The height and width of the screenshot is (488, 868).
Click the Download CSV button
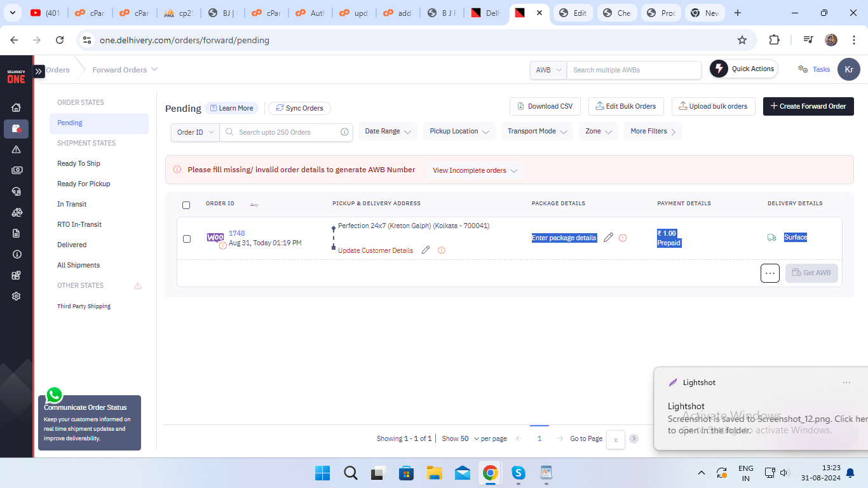(545, 106)
